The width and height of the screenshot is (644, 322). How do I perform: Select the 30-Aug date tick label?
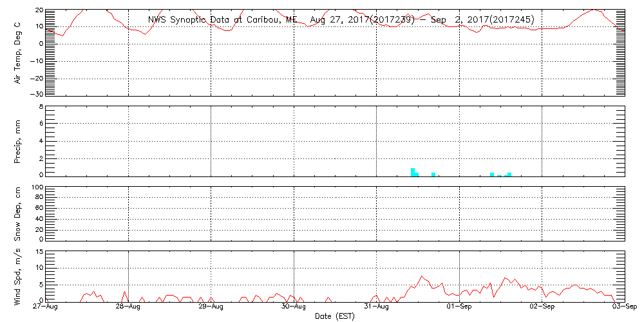[294, 307]
